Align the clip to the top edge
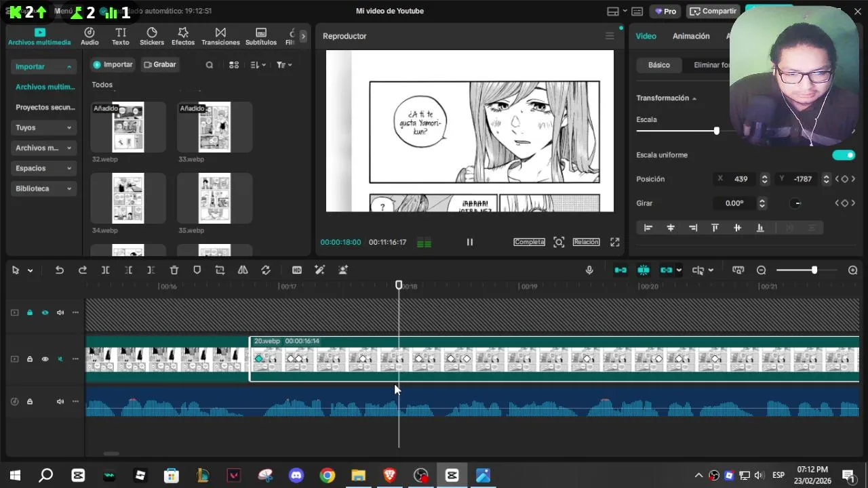The height and width of the screenshot is (488, 868). coord(715,228)
